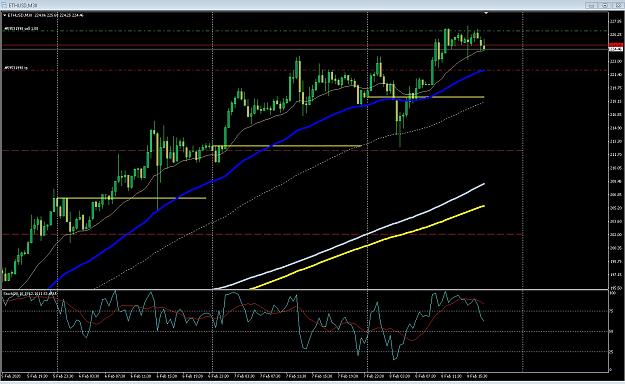Minimize the ETHUSD chart window
Viewport: 625px width, 384px height.
[591, 6]
